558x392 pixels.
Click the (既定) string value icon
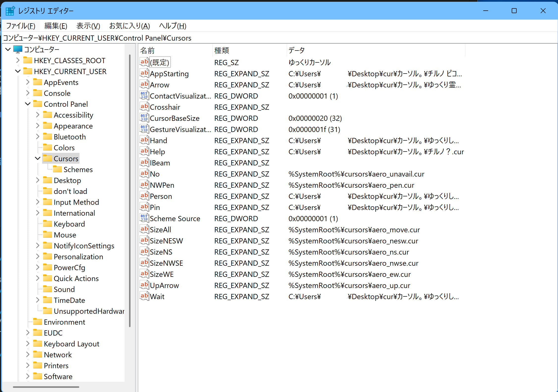point(144,62)
